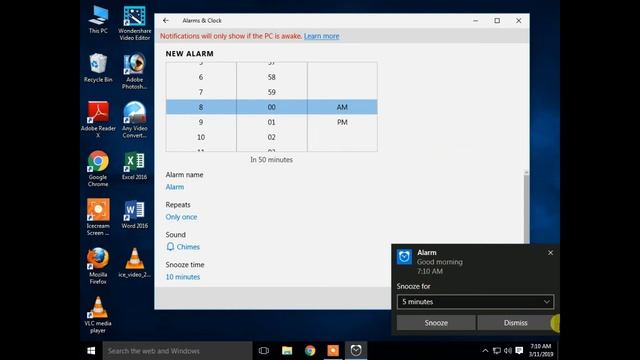Open Adobe Reader X shortcut
Image resolution: width=640 pixels, height=360 pixels.
pyautogui.click(x=98, y=120)
